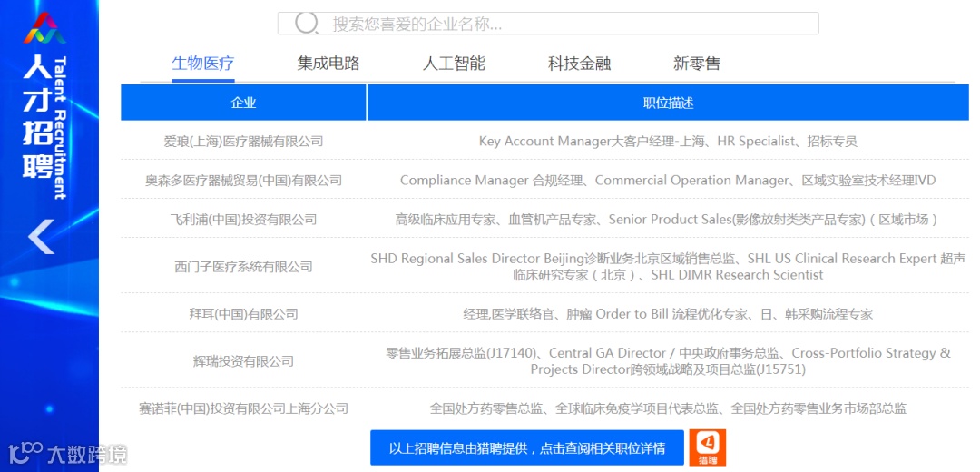Click the Compliance Manager 合规经理 job description

coord(668,181)
